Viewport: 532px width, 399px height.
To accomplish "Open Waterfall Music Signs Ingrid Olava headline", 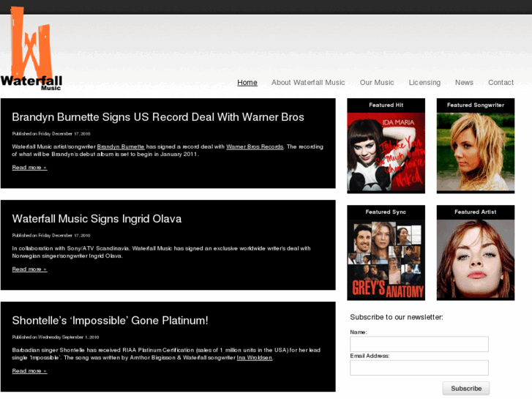I will point(97,219).
